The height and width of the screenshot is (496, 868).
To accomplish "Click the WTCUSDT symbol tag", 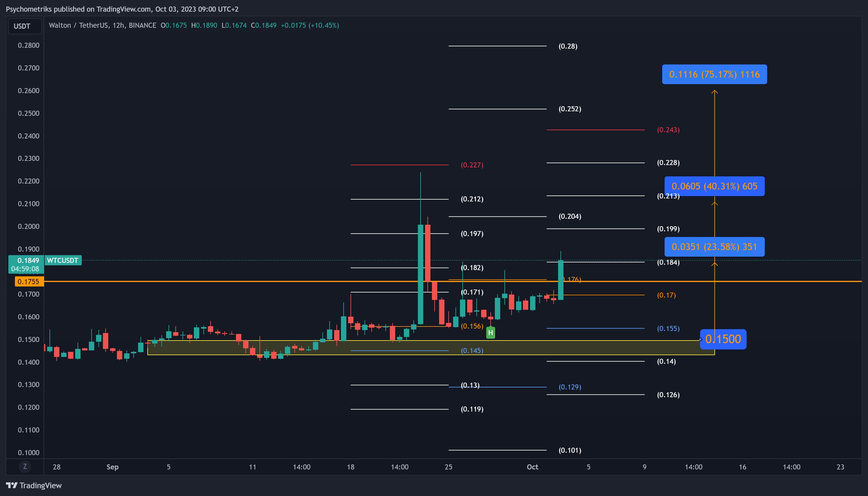I will pos(63,260).
